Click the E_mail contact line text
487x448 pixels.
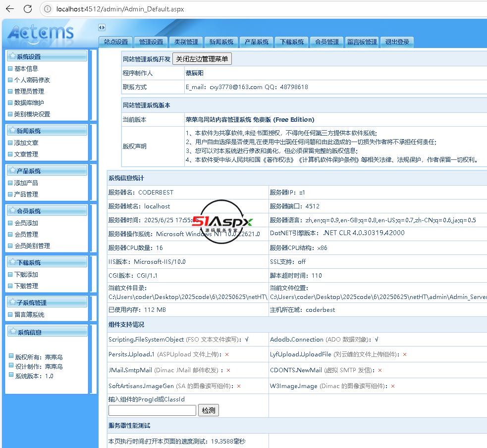pyautogui.click(x=247, y=87)
